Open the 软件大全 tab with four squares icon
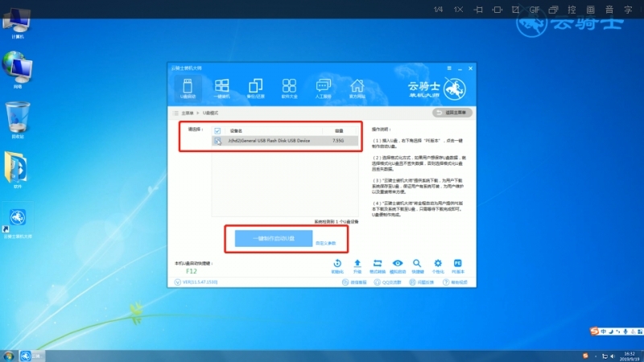The width and height of the screenshot is (644, 362). tap(289, 88)
